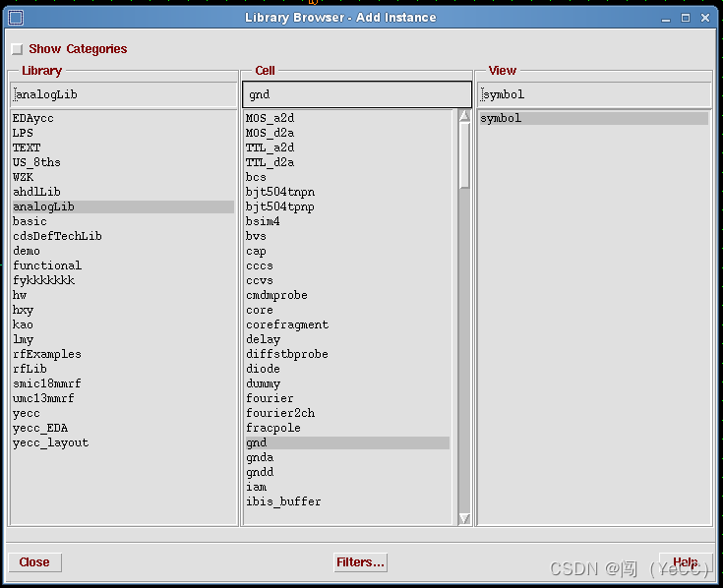723x588 pixels.
Task: Select the diode cell
Action: click(x=264, y=369)
